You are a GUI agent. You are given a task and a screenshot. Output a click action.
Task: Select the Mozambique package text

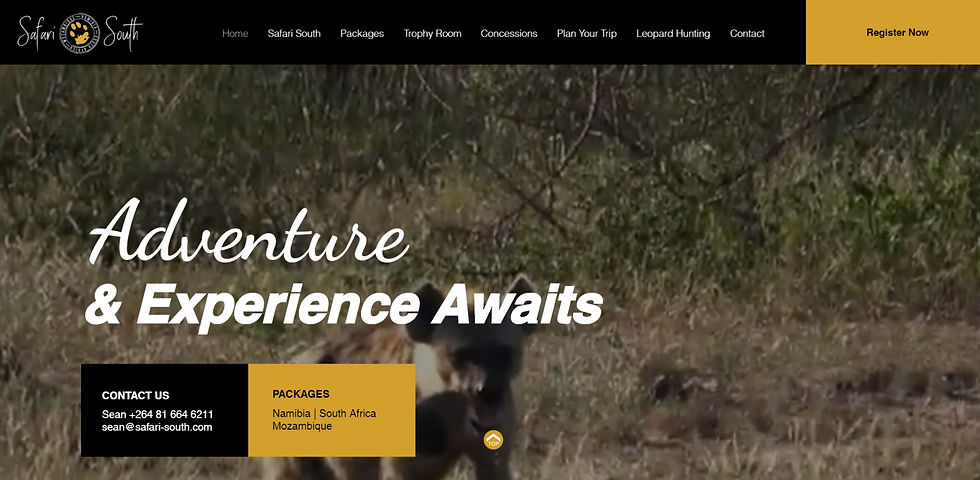tap(302, 426)
